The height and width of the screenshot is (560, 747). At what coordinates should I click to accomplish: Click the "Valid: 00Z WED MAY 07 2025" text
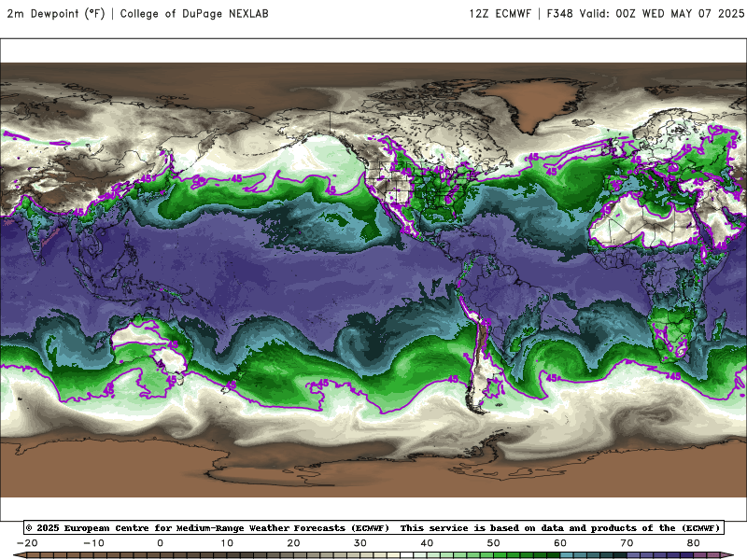pyautogui.click(x=661, y=14)
